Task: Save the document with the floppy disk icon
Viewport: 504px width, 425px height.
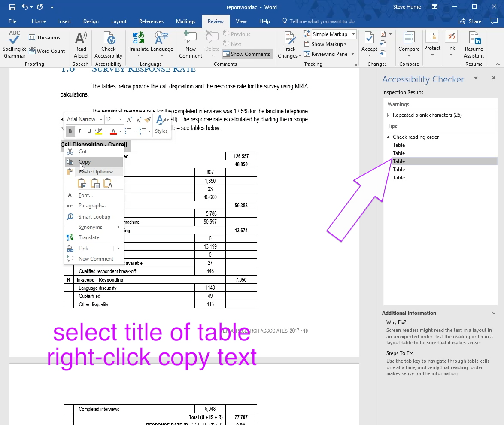Action: coord(12,7)
